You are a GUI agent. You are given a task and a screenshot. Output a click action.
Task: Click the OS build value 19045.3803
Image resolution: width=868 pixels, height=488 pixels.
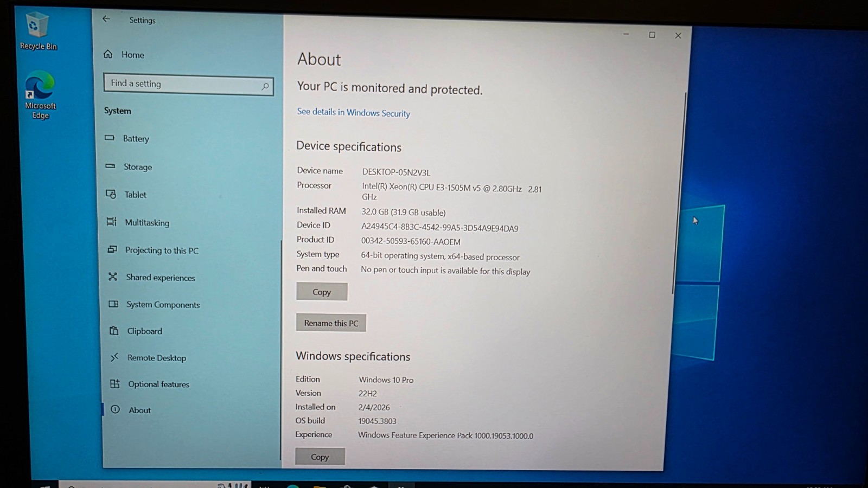[377, 421]
